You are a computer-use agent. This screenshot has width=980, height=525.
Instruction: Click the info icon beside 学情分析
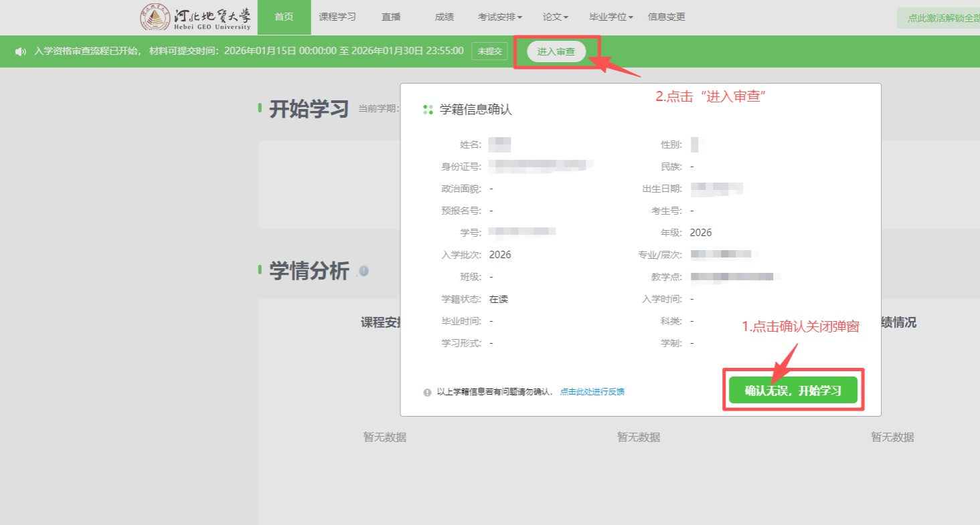click(363, 271)
